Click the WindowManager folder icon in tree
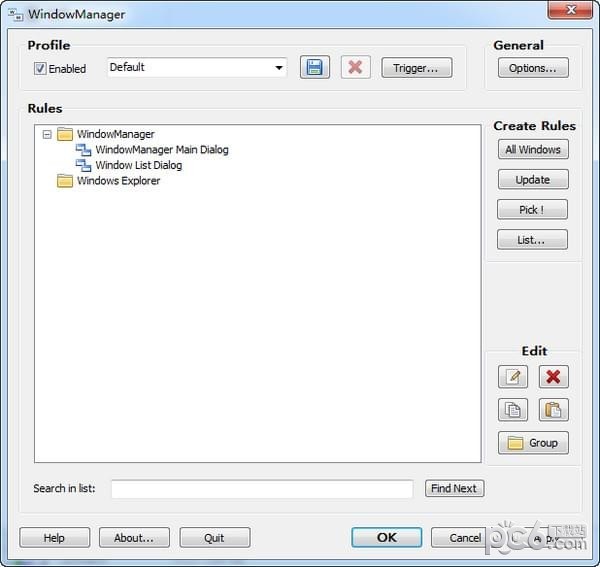 [65, 134]
